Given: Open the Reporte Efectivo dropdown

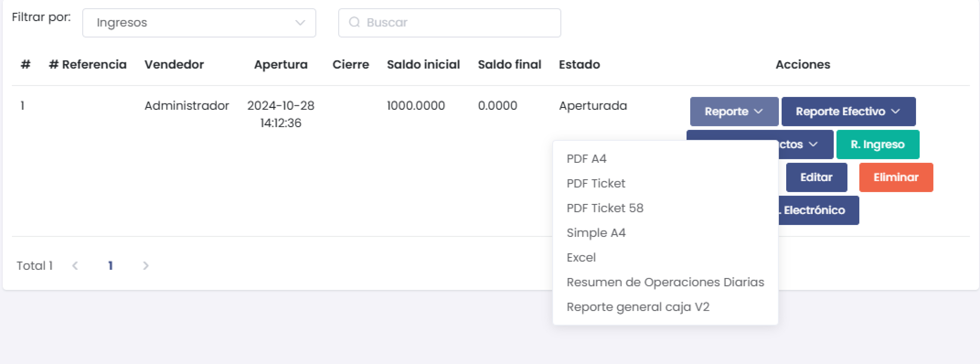Looking at the screenshot, I should pyautogui.click(x=848, y=111).
